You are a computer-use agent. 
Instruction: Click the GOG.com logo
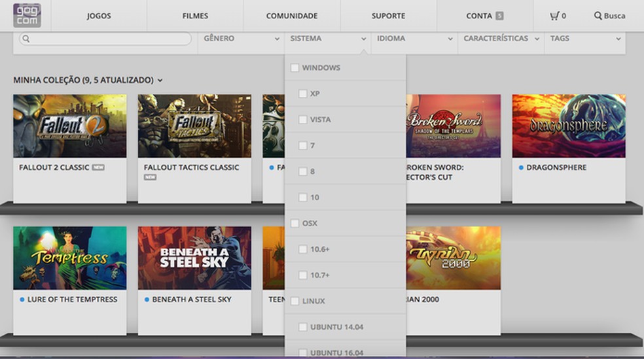(x=27, y=16)
